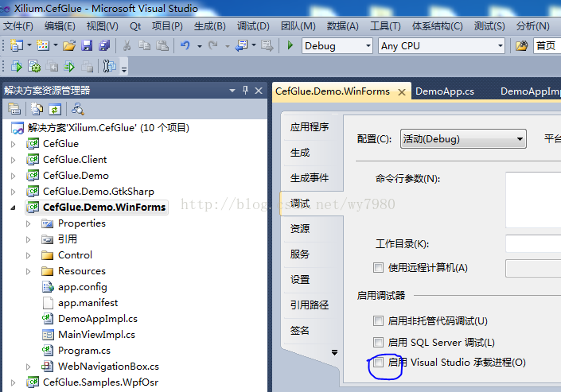This screenshot has width=561, height=392.
Task: Open the 调试(D) menu
Action: [x=253, y=26]
